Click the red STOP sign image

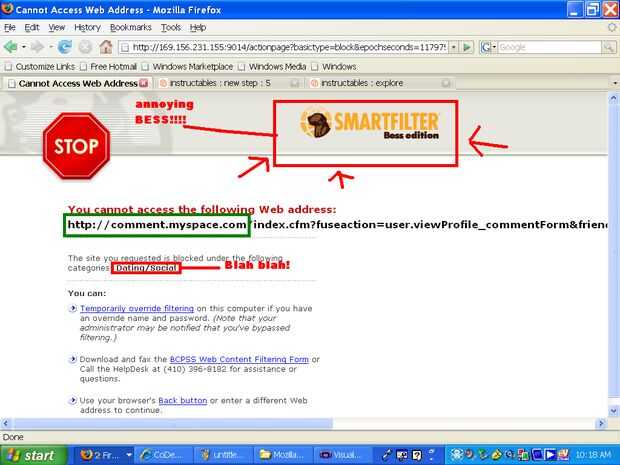[76, 146]
